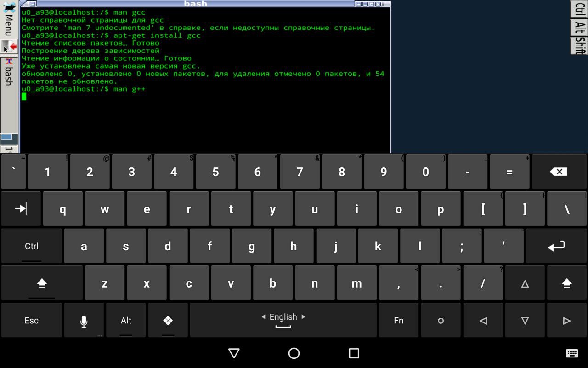
Task: Toggle the Shift key next to Z
Action: click(42, 283)
